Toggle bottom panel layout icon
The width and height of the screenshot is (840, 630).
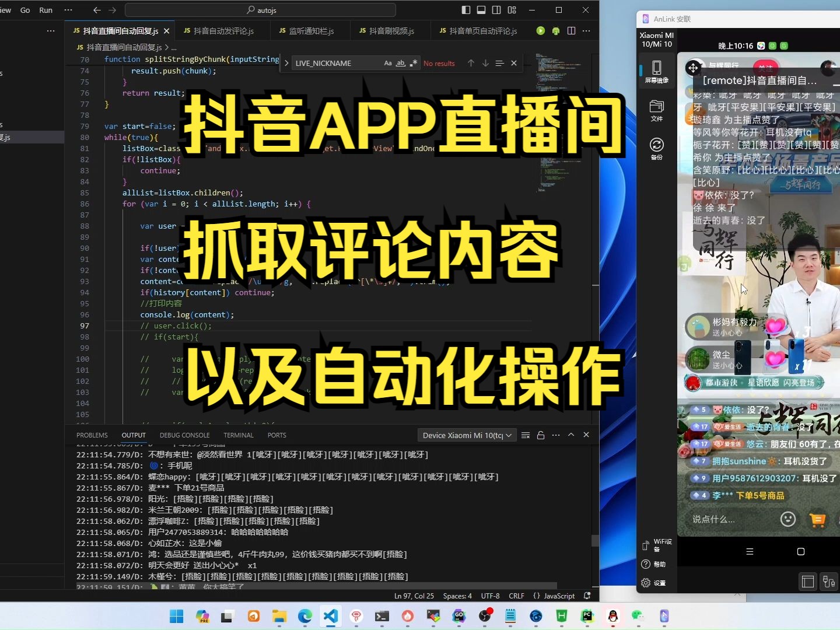[x=481, y=10]
